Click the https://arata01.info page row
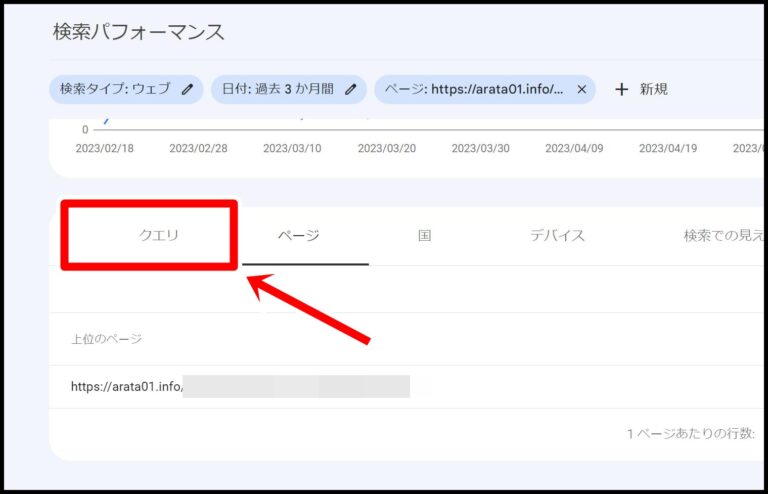The width and height of the screenshot is (768, 494). pos(407,387)
